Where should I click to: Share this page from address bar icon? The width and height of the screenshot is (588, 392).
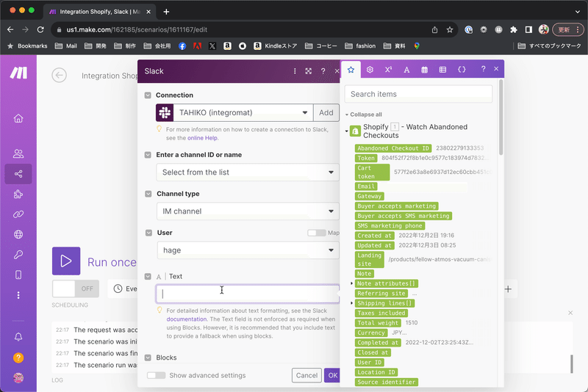point(434,29)
